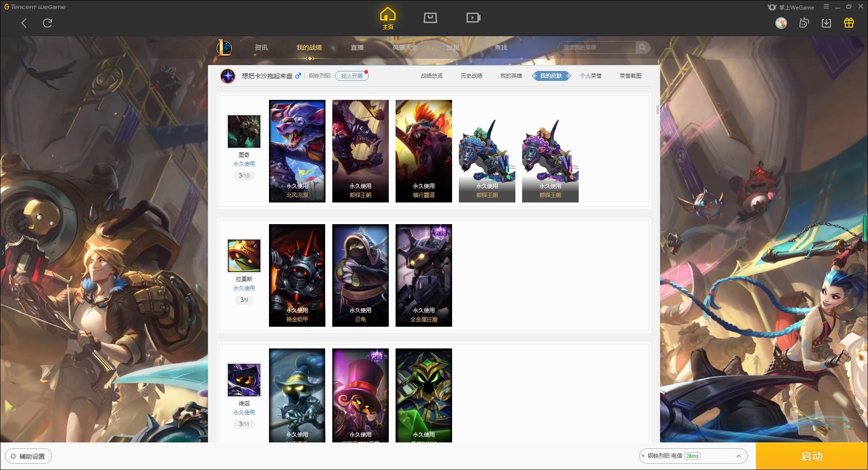
Task: Click the 辅助设置 gear icon
Action: click(x=13, y=456)
